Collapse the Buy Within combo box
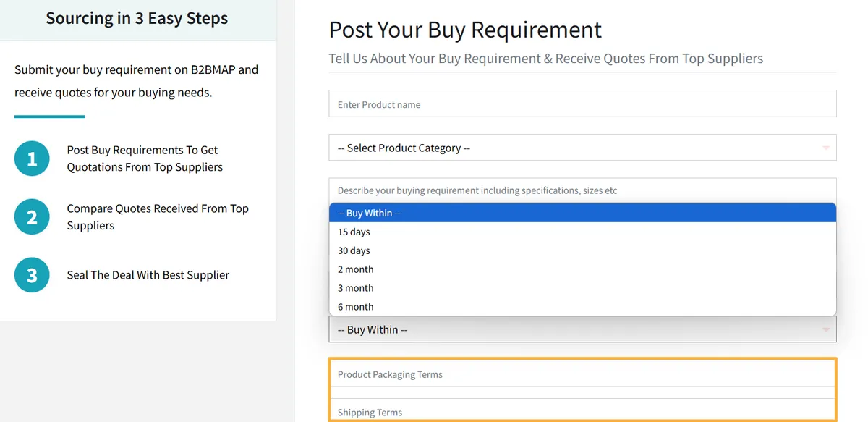This screenshot has width=868, height=422. point(582,329)
